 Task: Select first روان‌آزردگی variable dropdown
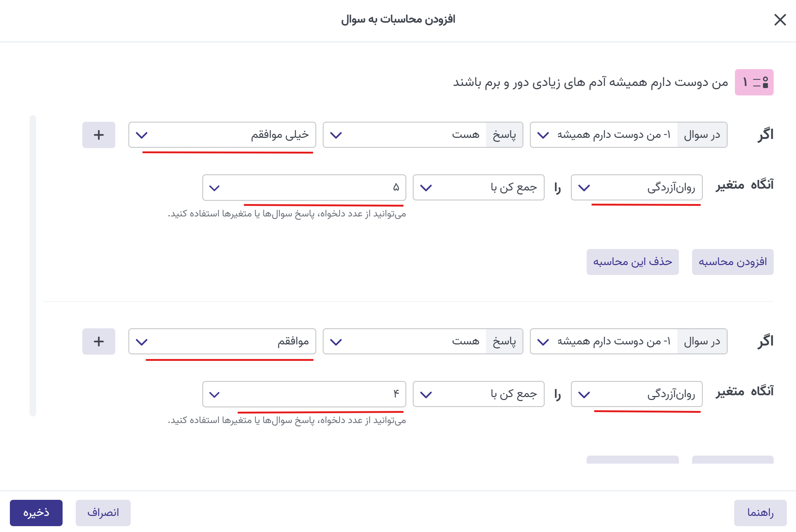click(x=636, y=188)
